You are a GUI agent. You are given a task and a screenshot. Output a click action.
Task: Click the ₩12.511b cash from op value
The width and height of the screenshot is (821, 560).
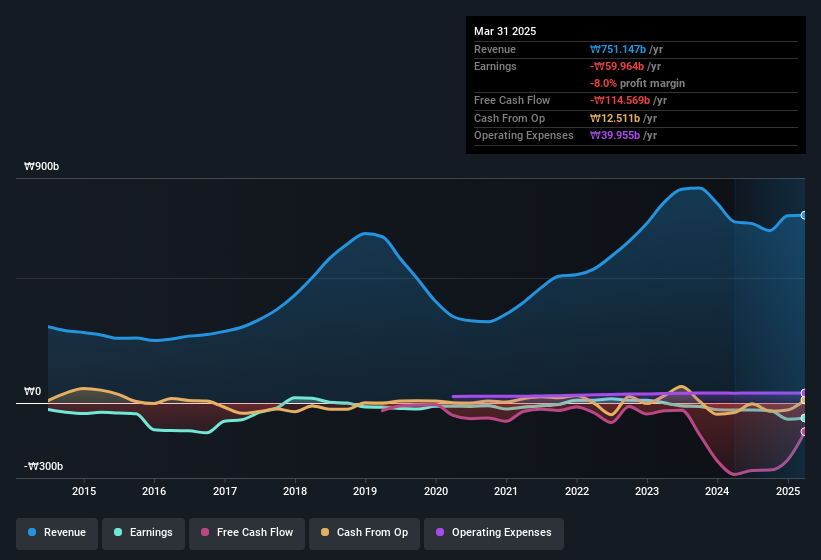(x=615, y=118)
